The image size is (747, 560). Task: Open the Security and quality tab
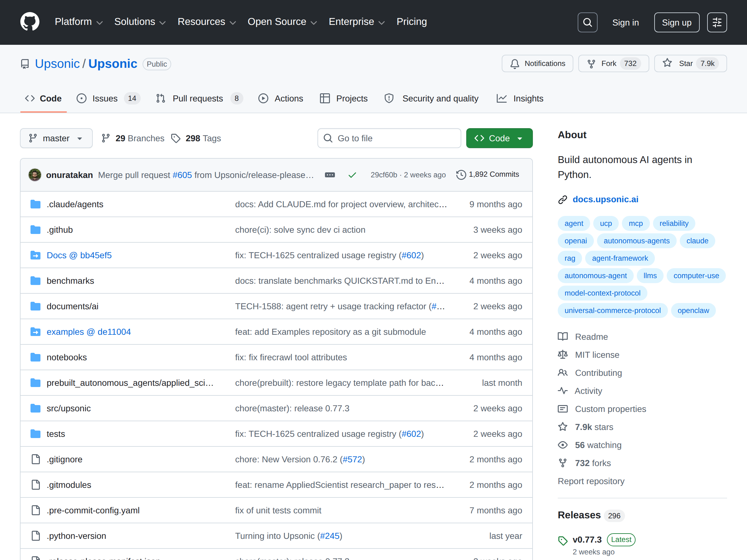(x=431, y=99)
